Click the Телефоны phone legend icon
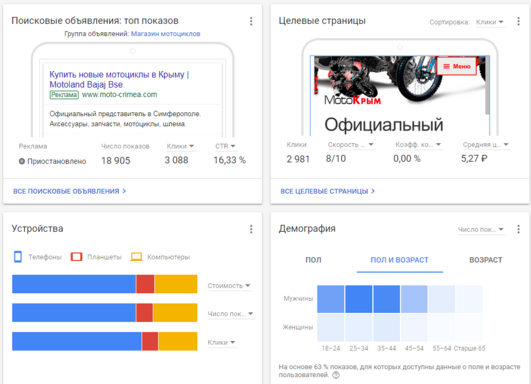 click(x=18, y=257)
